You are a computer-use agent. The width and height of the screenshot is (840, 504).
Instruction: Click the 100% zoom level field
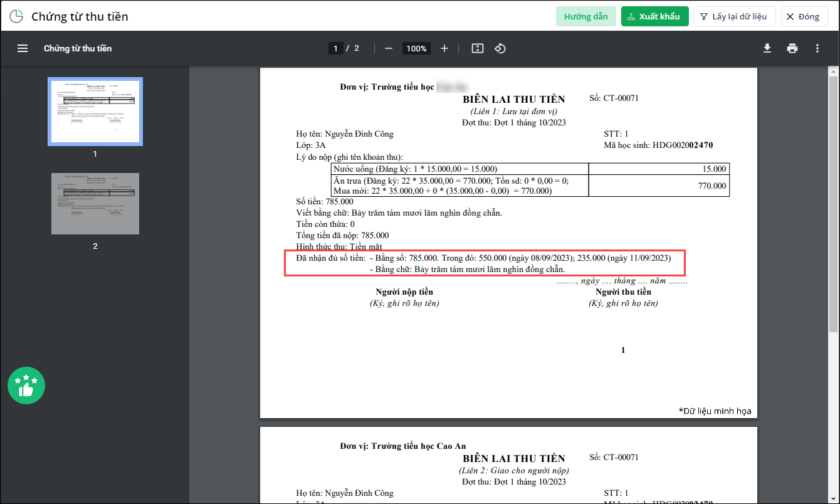tap(416, 48)
